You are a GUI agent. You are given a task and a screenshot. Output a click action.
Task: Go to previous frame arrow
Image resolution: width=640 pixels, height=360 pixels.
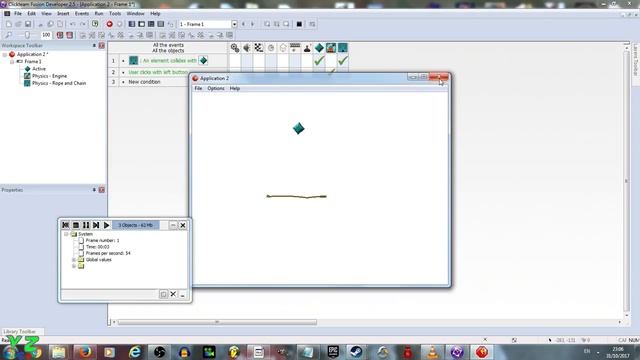tap(244, 24)
